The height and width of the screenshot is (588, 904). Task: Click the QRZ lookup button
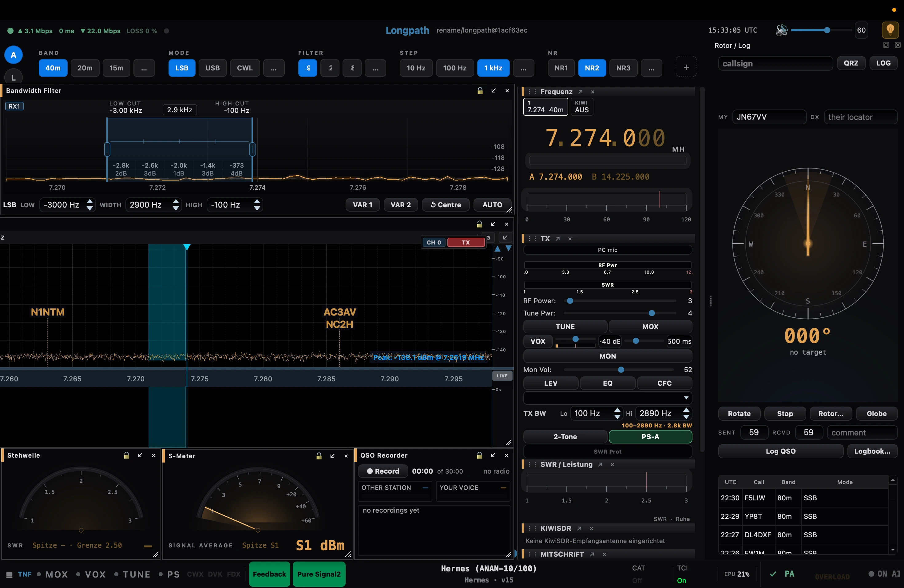click(x=851, y=63)
